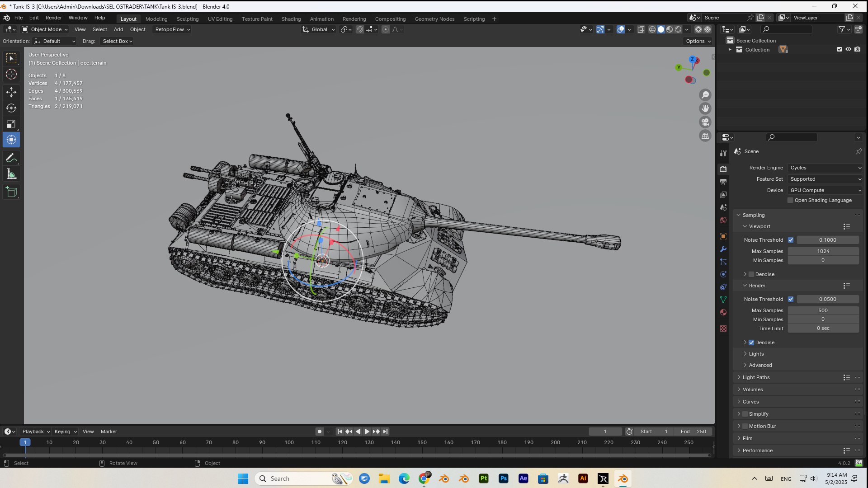Image resolution: width=868 pixels, height=488 pixels.
Task: Open the RetopoFlow menu button
Action: click(x=172, y=29)
